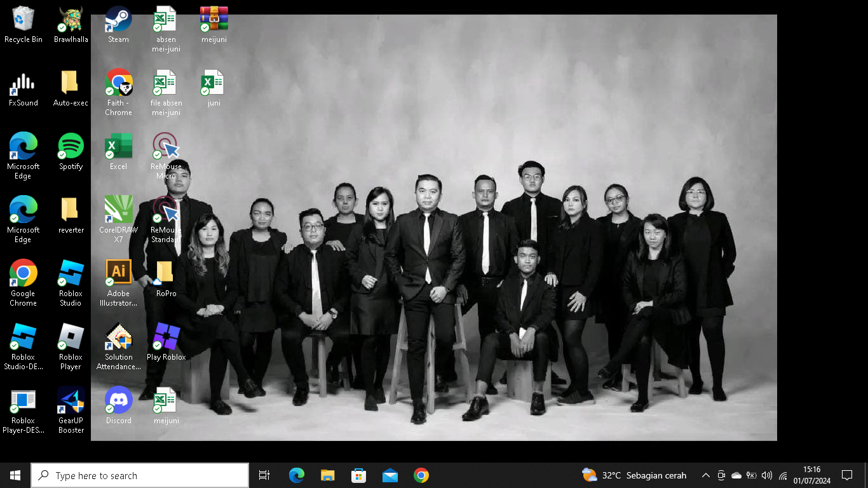Select the Recycle Bin desktop icon

23,25
